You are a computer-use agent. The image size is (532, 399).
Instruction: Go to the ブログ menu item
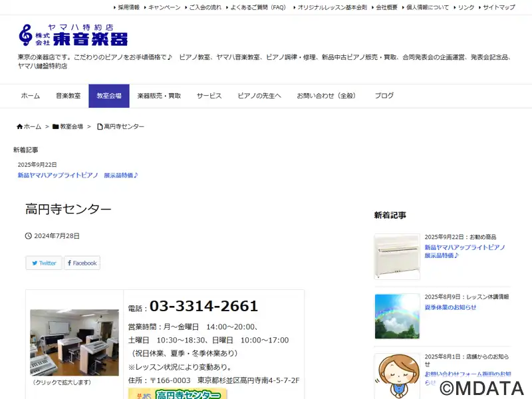tap(384, 96)
